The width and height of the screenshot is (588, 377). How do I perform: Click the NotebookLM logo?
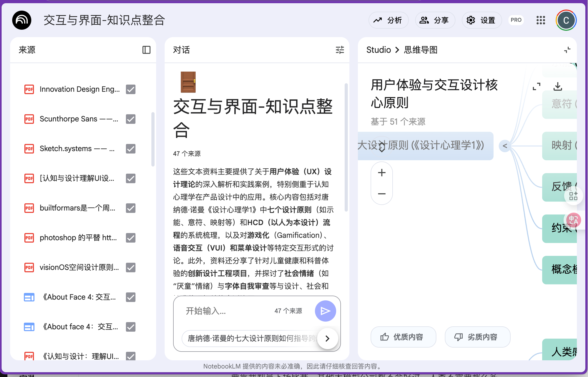22,20
